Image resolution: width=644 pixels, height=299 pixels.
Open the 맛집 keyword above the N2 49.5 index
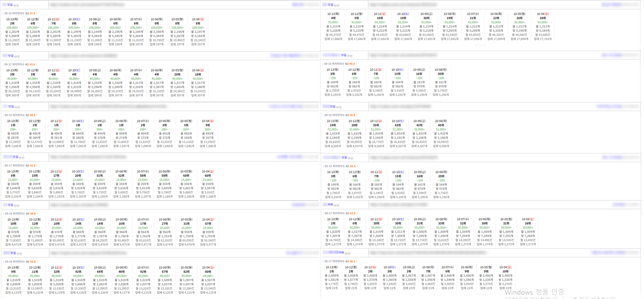tap(11, 106)
